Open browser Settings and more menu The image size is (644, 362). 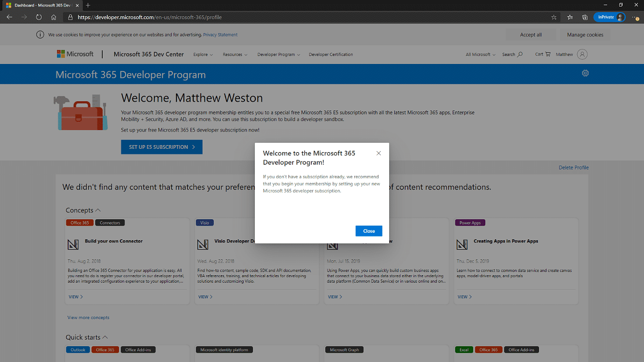point(636,17)
